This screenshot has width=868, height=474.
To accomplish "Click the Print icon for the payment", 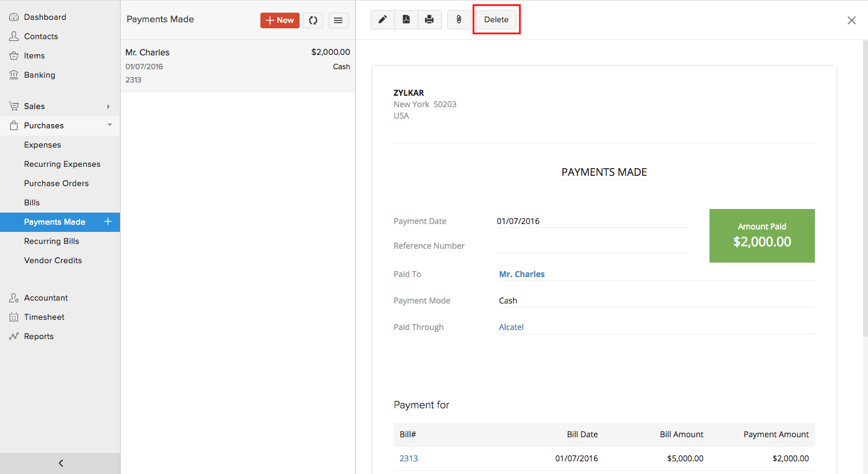I will click(429, 19).
